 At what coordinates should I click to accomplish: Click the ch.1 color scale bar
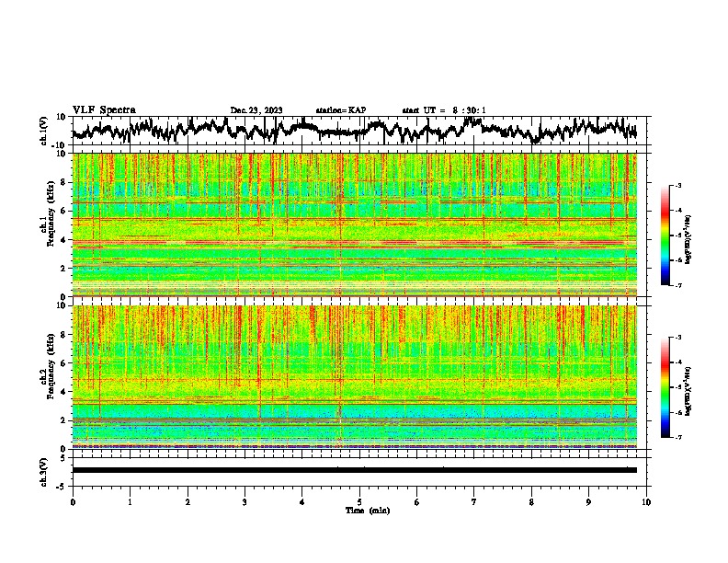pos(665,236)
